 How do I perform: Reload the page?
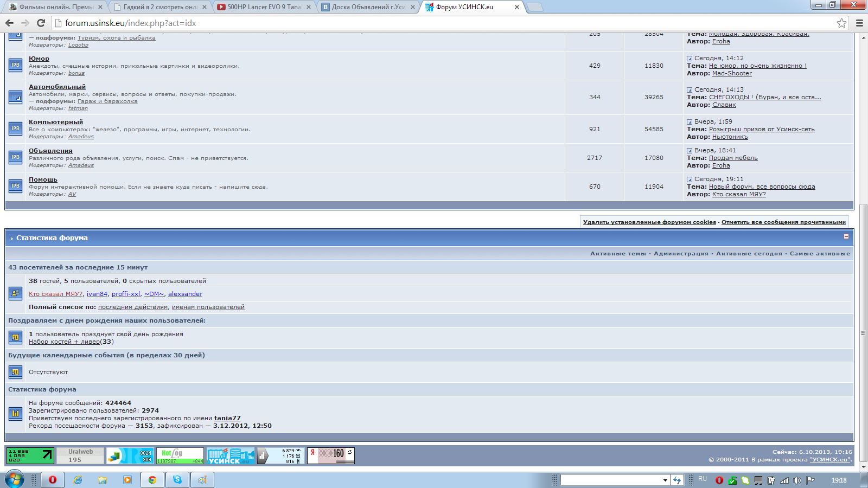(41, 23)
